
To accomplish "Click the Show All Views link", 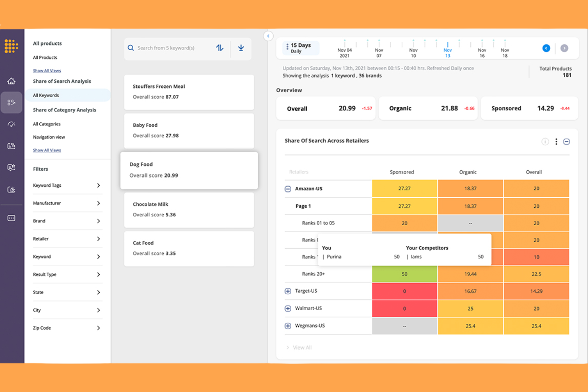I will pyautogui.click(x=47, y=70).
